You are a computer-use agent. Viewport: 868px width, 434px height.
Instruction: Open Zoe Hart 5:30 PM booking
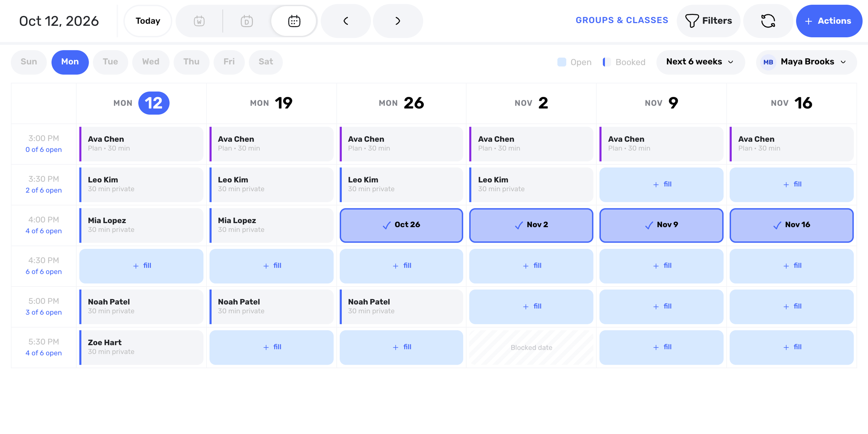click(x=141, y=347)
